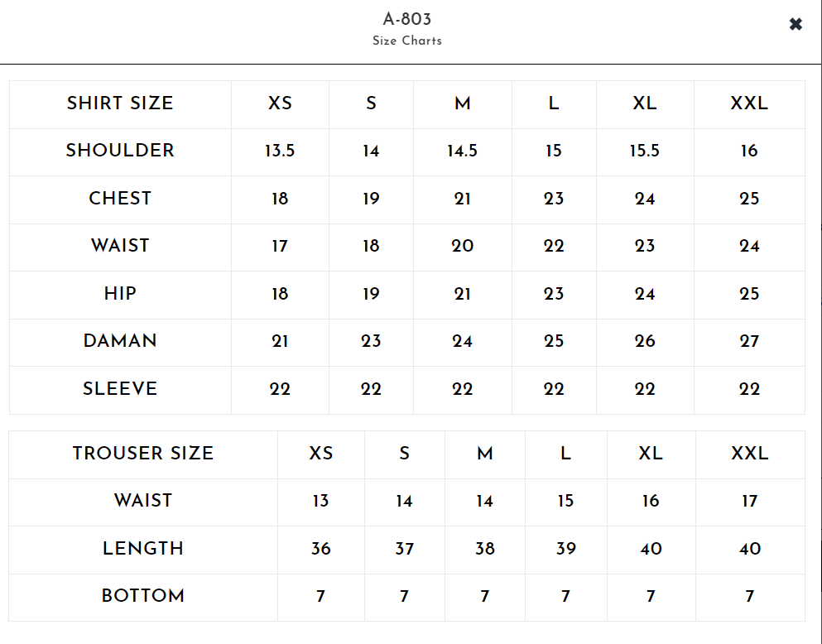Click the trouser XL column header
This screenshot has height=644, width=822.
(x=651, y=454)
